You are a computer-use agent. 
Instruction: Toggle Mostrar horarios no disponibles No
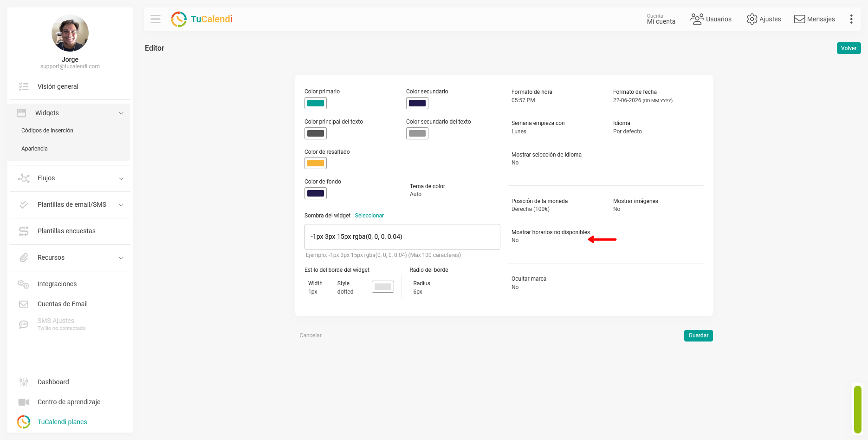tap(515, 240)
